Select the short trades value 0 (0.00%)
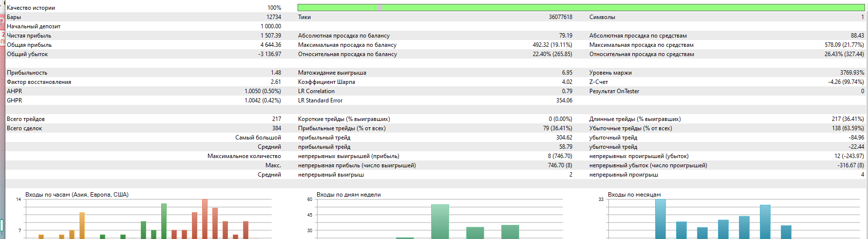868x239 pixels. (x=561, y=119)
